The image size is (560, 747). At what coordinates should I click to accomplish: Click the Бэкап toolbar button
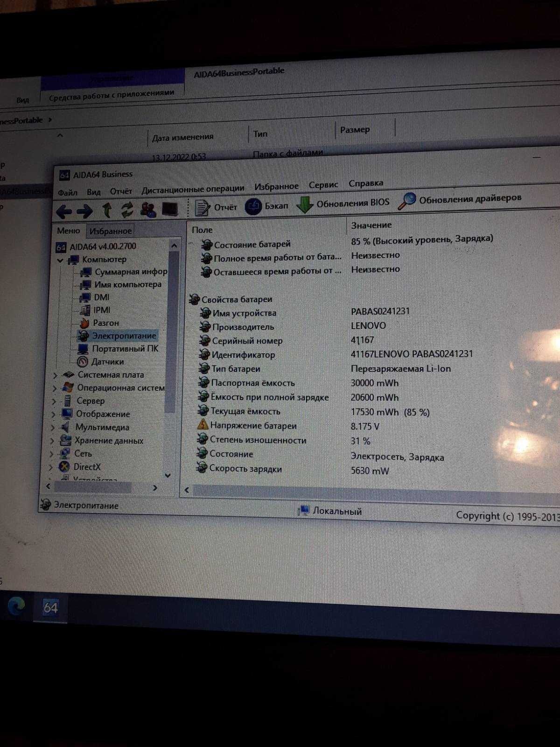[267, 206]
